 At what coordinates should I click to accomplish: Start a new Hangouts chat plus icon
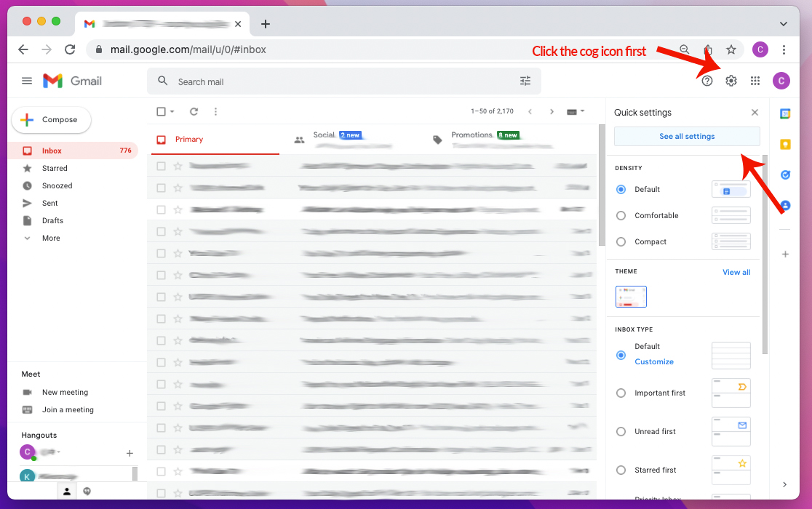click(x=130, y=453)
